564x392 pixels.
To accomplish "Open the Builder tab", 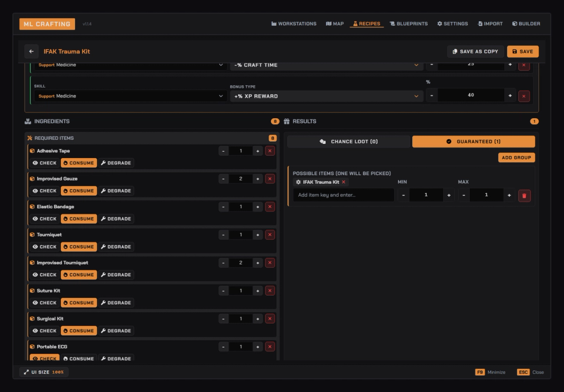I will (526, 24).
